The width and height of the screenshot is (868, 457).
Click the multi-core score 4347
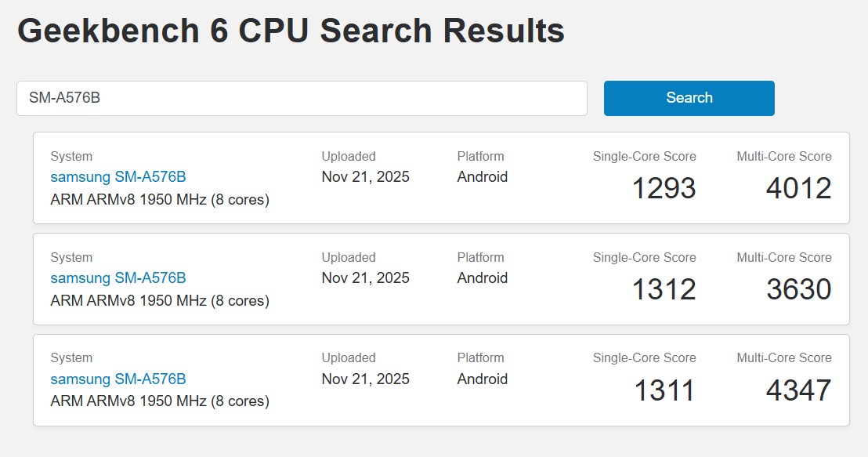point(798,390)
